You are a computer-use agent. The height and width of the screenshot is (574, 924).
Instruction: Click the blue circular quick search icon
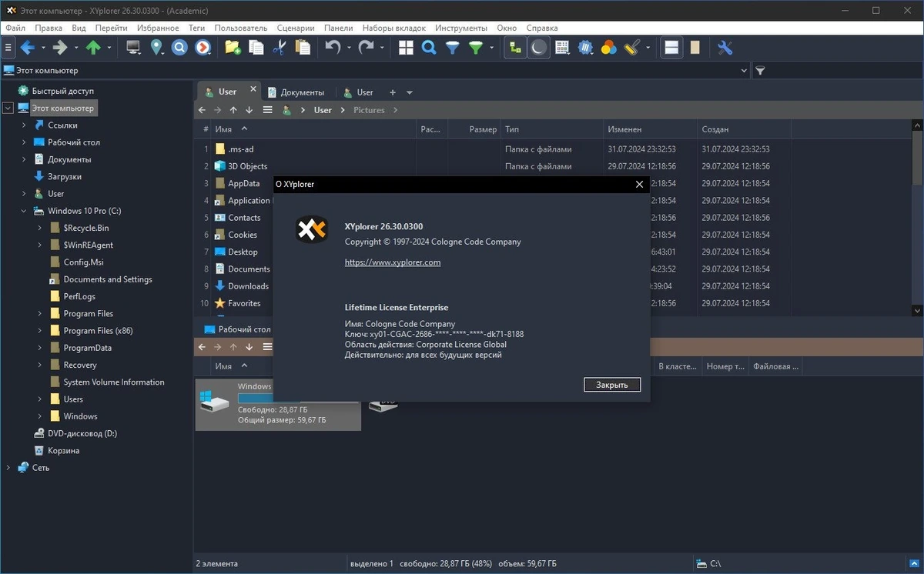179,48
